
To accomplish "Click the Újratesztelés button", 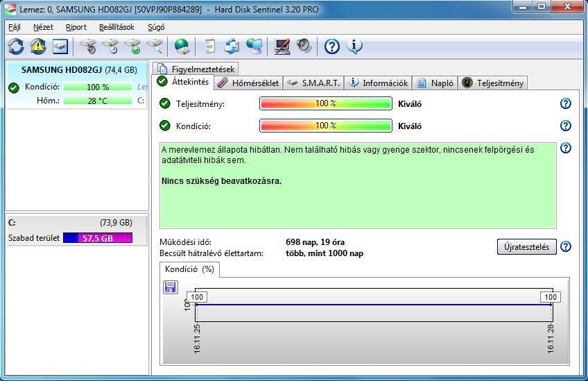I will coord(526,246).
